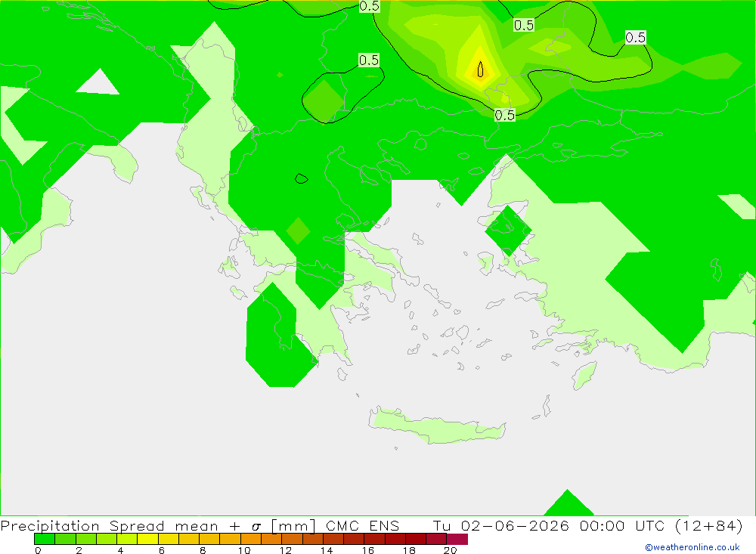Screen dimensions: 756x554
Task: Click the lowest 0.5 contour label on the map
Action: pos(505,115)
